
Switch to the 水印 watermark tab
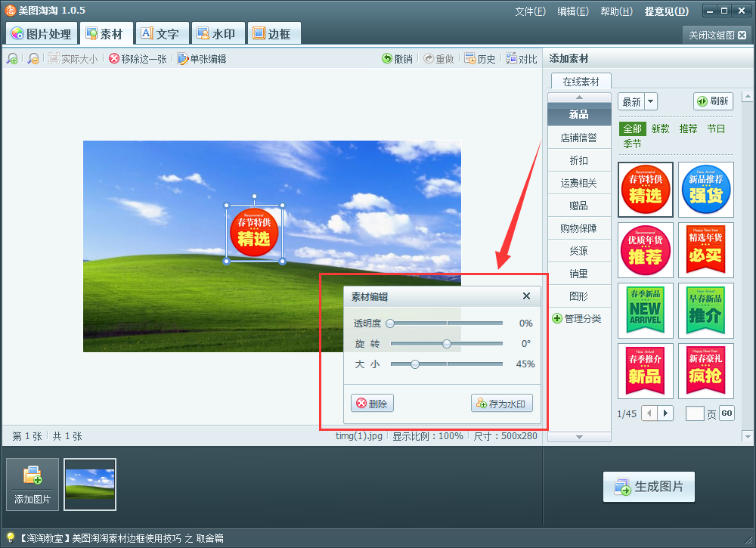pyautogui.click(x=218, y=33)
